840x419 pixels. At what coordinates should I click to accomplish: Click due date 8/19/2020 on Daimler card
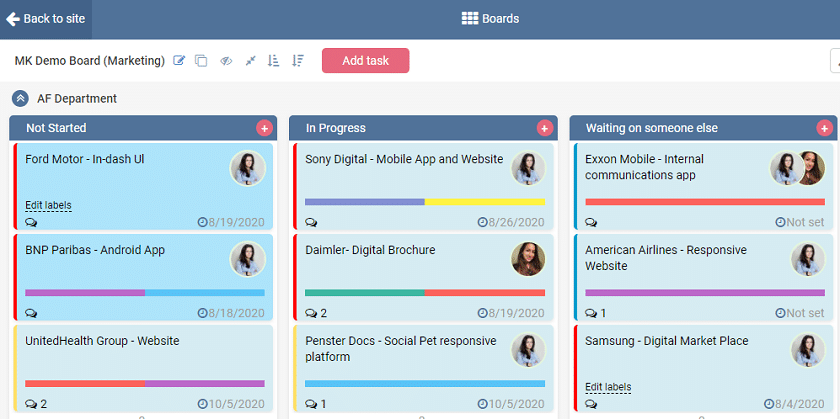[511, 313]
